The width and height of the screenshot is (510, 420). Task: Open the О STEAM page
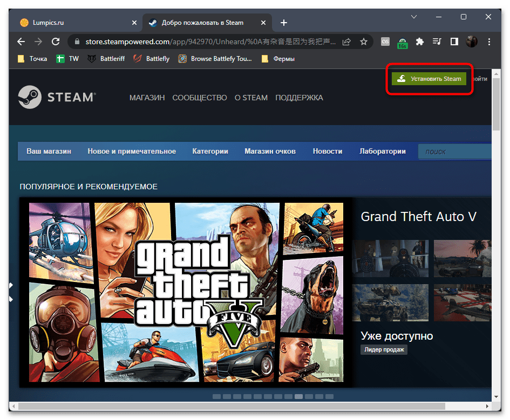tap(251, 98)
